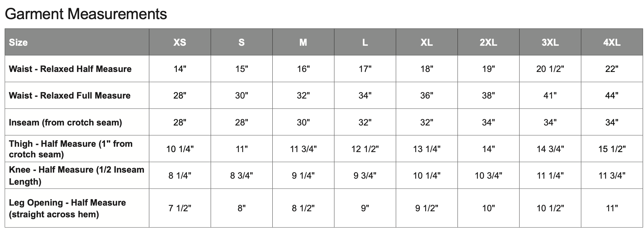This screenshot has height=229, width=644.
Task: Click the 10 1/4" thigh value for XS
Action: 180,149
